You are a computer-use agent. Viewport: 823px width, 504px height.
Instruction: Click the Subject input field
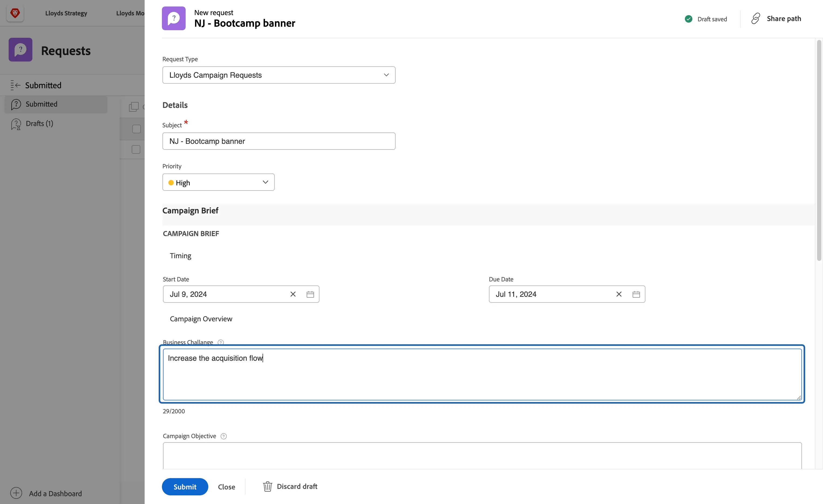click(279, 141)
